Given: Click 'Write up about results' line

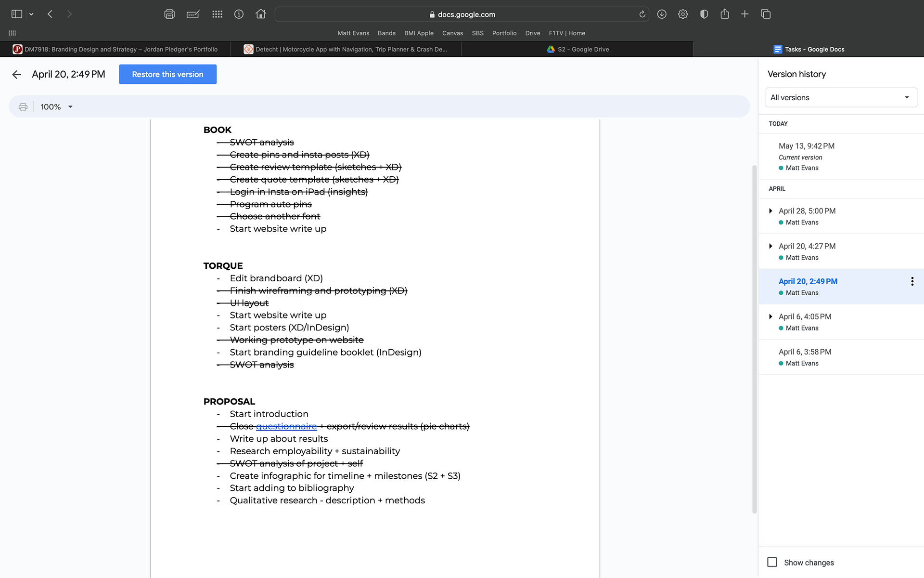Looking at the screenshot, I should 279,439.
